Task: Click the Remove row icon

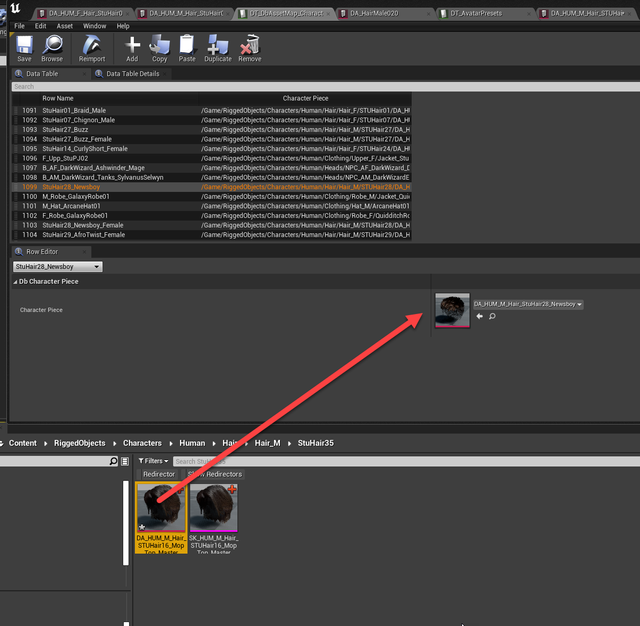Action: [250, 48]
